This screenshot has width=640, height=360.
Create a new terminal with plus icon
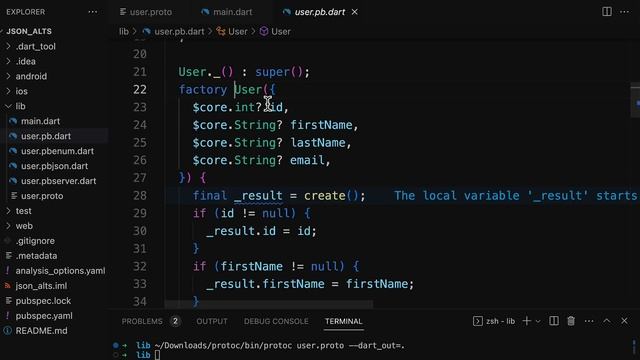click(x=527, y=321)
